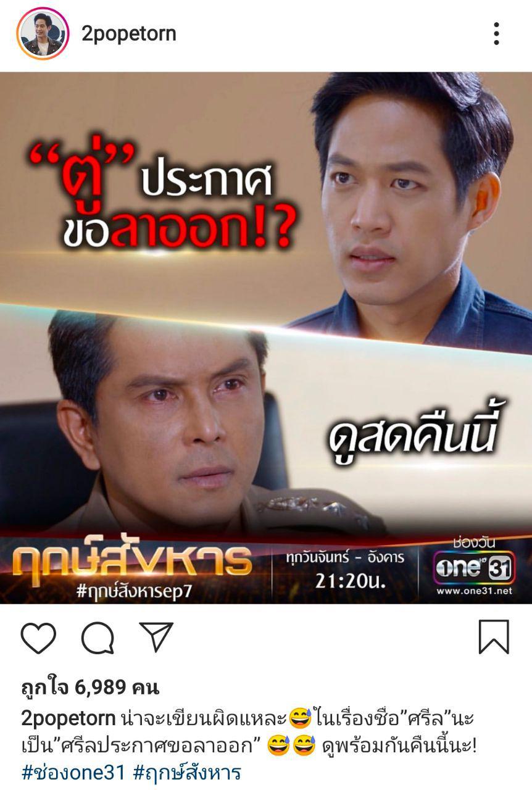Like the post with the heart icon
The height and width of the screenshot is (790, 532).
pos(38,638)
